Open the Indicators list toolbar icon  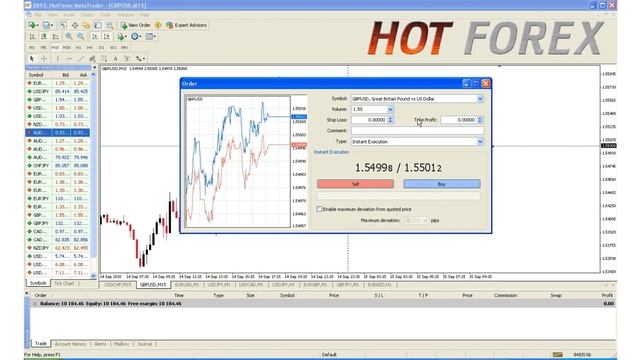(x=122, y=36)
